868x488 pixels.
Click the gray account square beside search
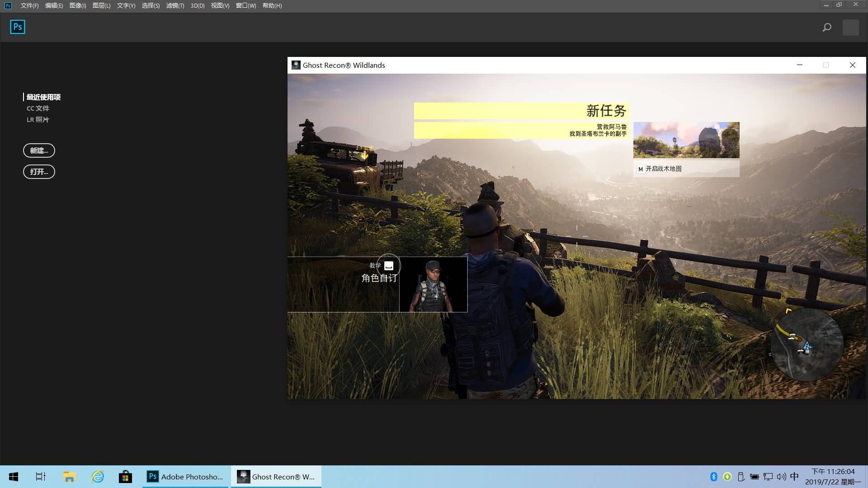(x=851, y=28)
